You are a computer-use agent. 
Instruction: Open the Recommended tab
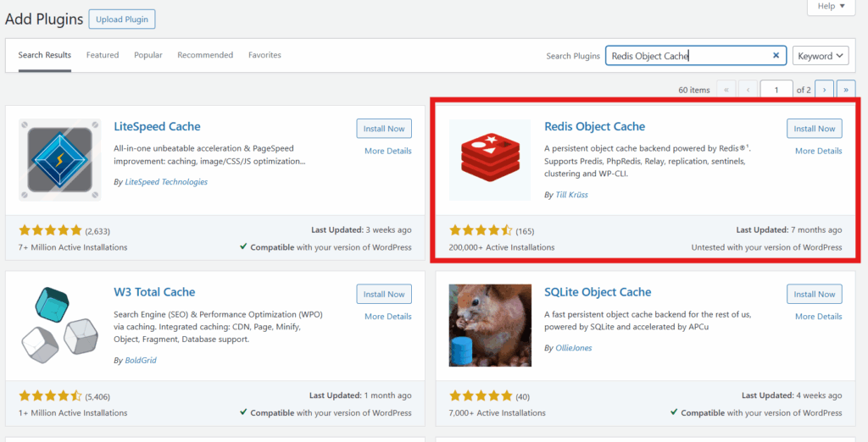(205, 55)
